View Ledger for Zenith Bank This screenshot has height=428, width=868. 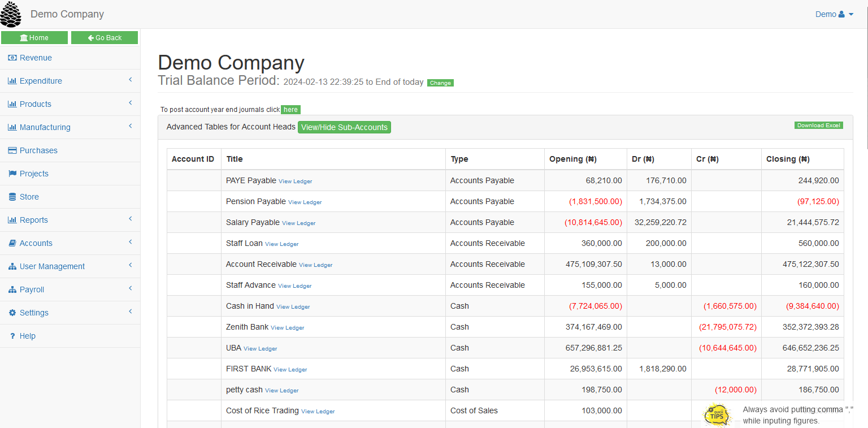[287, 328]
